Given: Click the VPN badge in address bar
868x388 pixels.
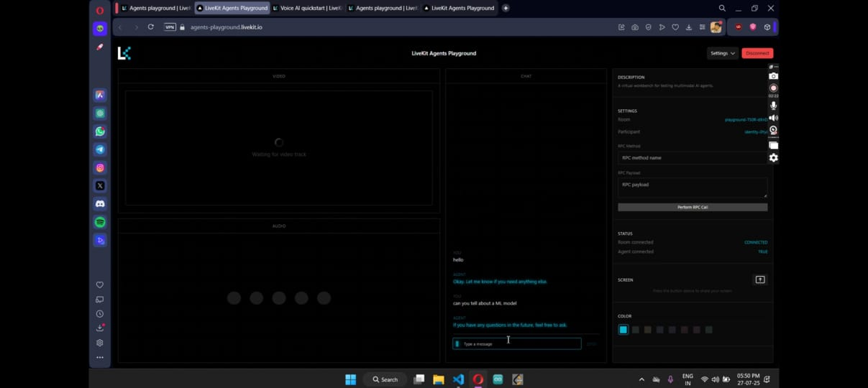Looking at the screenshot, I should [x=170, y=27].
